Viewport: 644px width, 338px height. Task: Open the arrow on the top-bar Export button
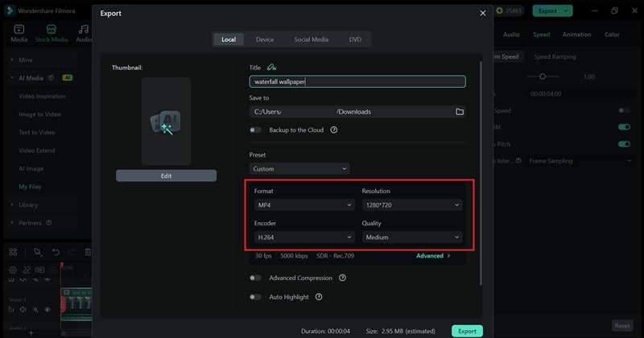pyautogui.click(x=566, y=10)
